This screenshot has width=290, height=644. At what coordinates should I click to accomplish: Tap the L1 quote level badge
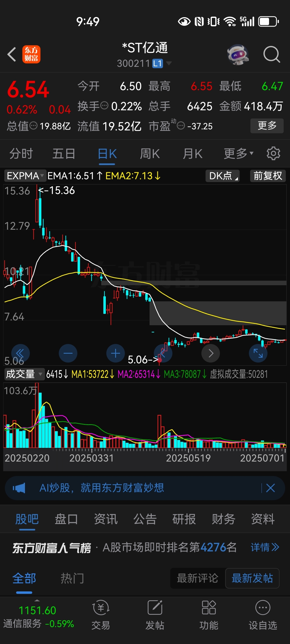point(158,64)
